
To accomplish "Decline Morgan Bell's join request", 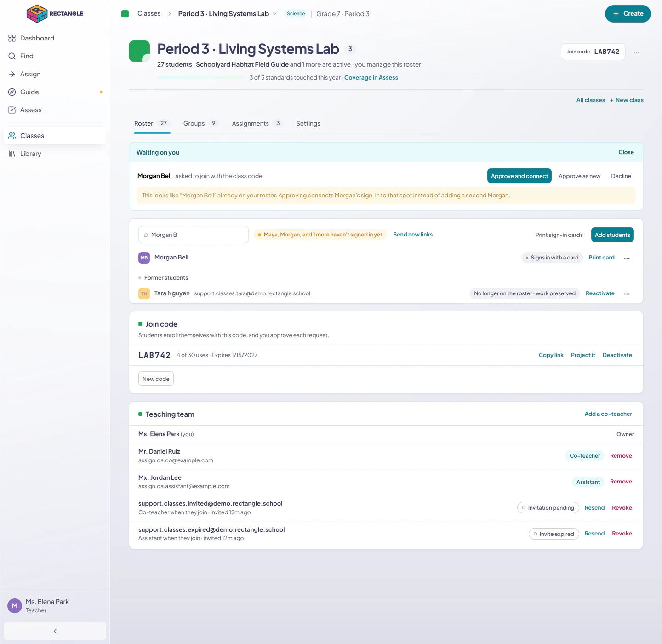I will 621,176.
